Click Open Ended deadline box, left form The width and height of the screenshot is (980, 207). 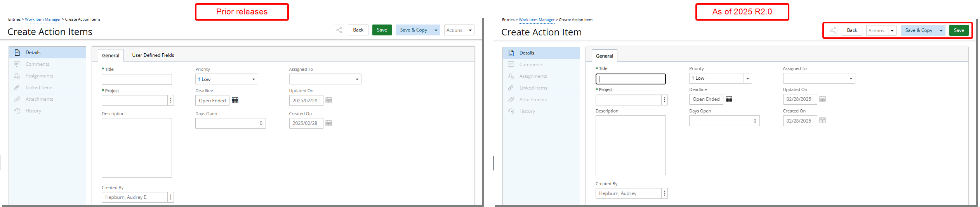point(212,100)
